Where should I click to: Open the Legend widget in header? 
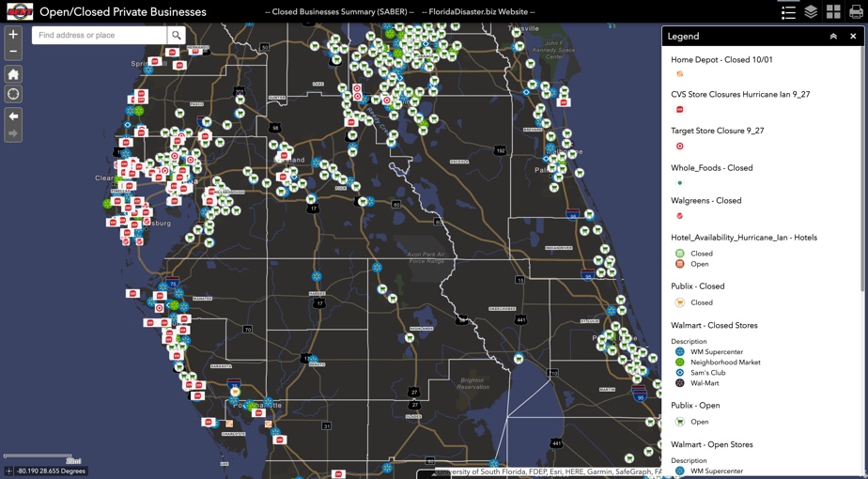789,11
